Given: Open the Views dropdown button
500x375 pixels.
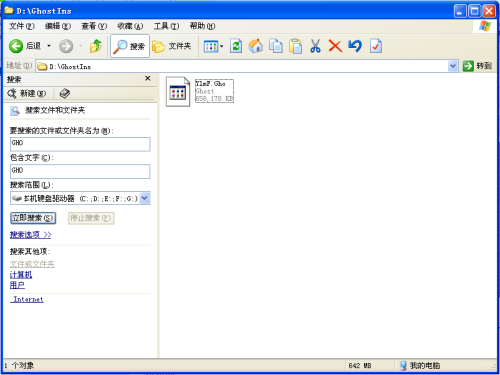Looking at the screenshot, I should click(x=213, y=46).
